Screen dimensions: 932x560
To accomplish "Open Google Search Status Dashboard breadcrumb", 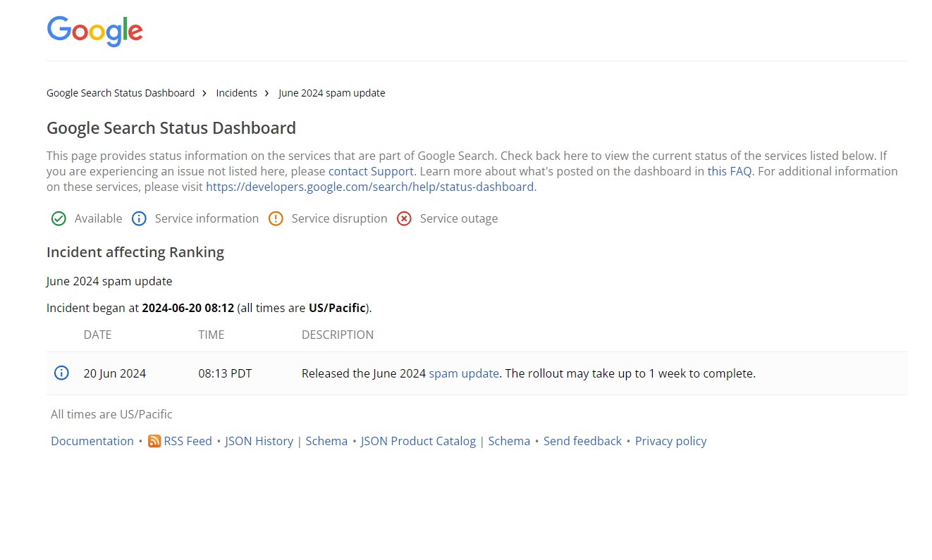I will [x=121, y=93].
